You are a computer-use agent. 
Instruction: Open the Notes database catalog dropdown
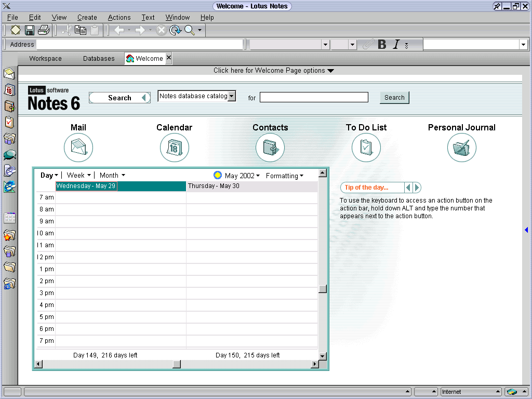coord(232,96)
